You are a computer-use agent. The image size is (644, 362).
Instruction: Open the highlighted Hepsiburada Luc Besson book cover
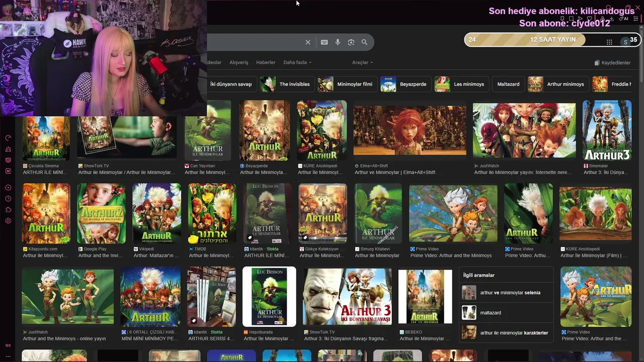(269, 297)
